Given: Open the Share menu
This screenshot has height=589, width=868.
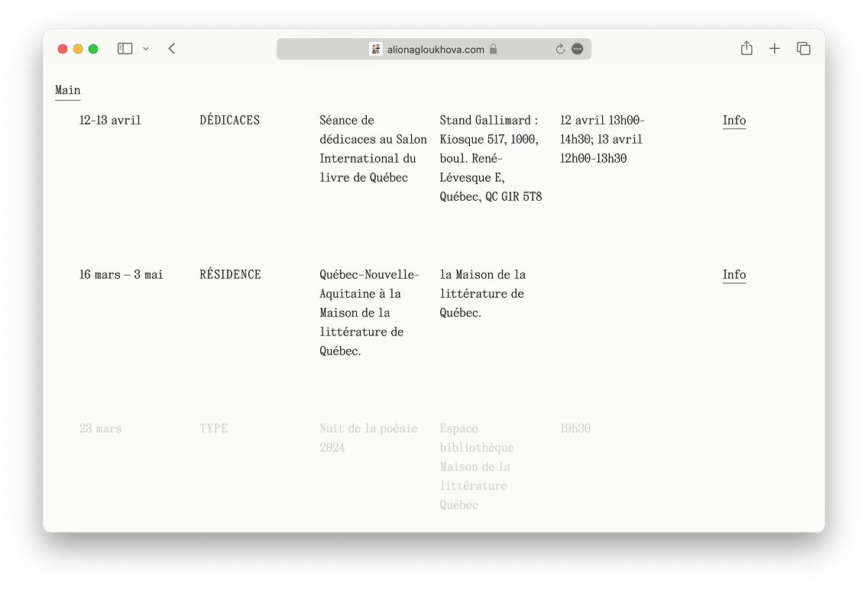Looking at the screenshot, I should pos(747,48).
